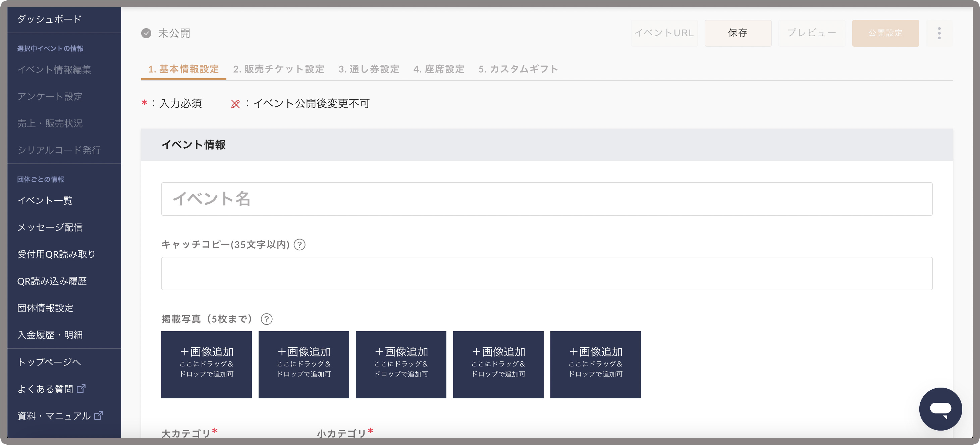Click the 保存 button
Image resolution: width=980 pixels, height=445 pixels.
pos(738,33)
